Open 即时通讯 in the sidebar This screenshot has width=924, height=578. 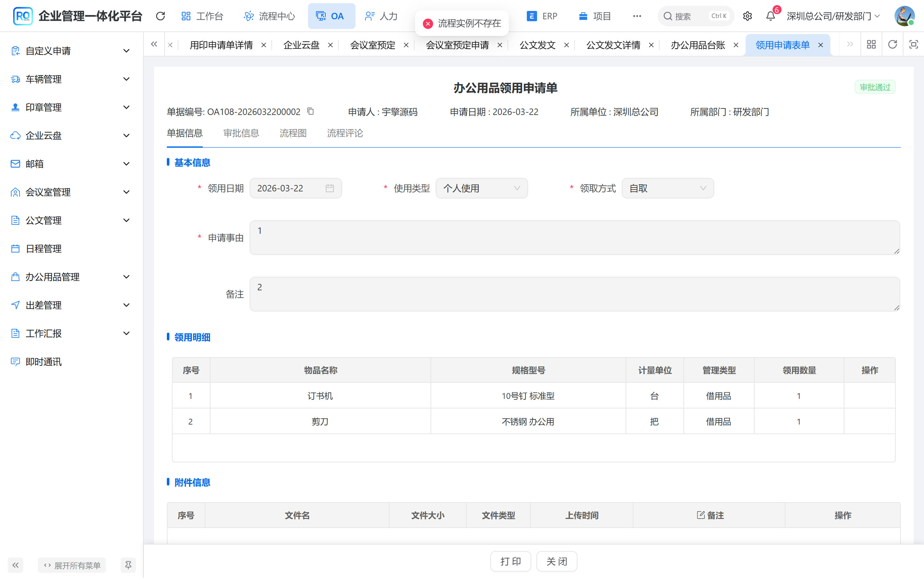[72, 362]
